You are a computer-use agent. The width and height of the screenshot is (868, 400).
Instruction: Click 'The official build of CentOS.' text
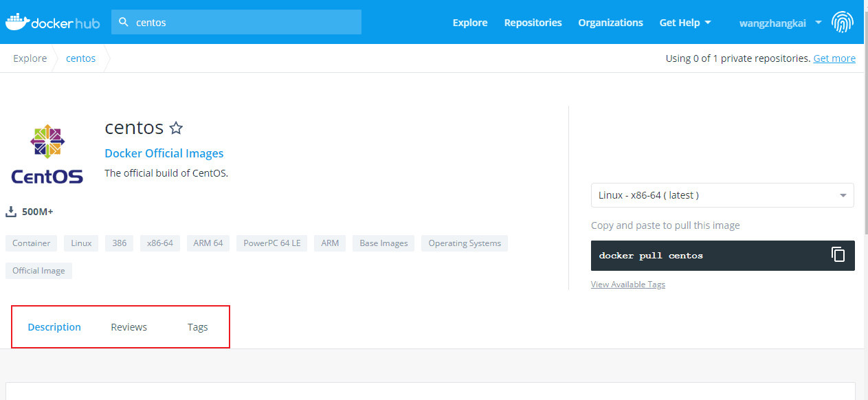pyautogui.click(x=166, y=173)
